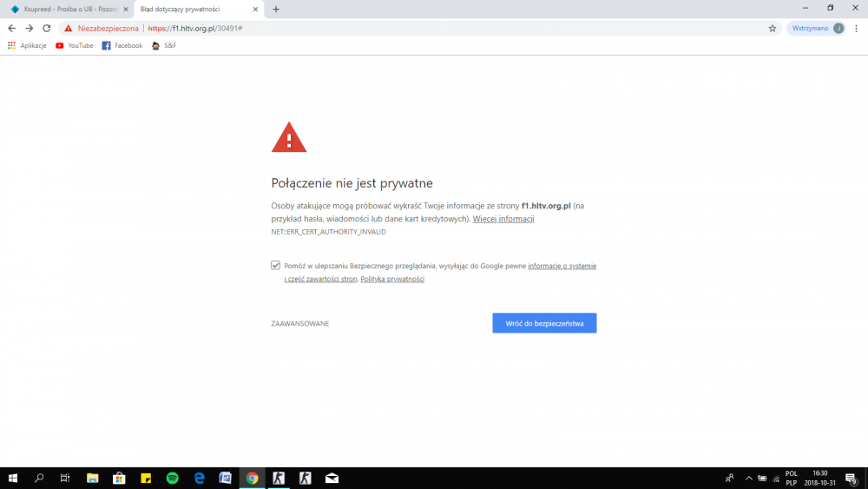Viewport: 868px width, 489px height.
Task: Show hidden system tray icons
Action: 749,478
